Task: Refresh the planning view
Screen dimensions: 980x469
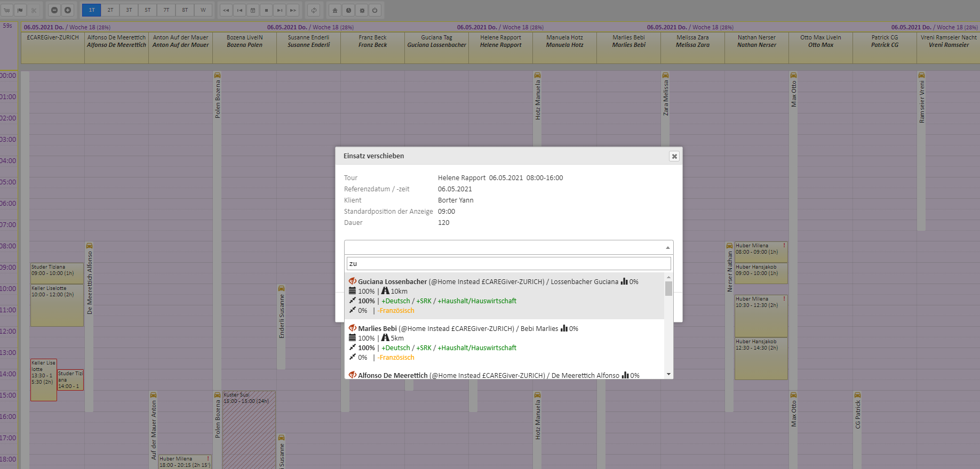Action: coord(314,10)
